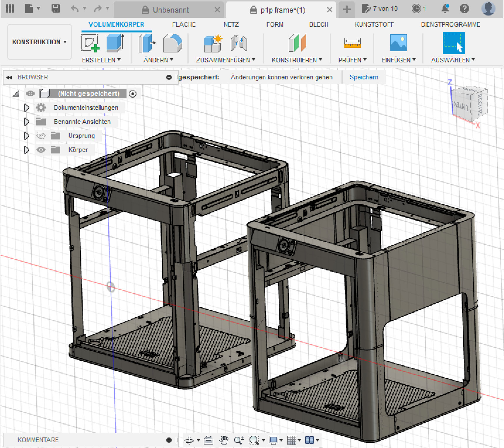504x448 pixels.
Task: Select the DIENSTPROGRAMME ribbon tab
Action: (450, 25)
